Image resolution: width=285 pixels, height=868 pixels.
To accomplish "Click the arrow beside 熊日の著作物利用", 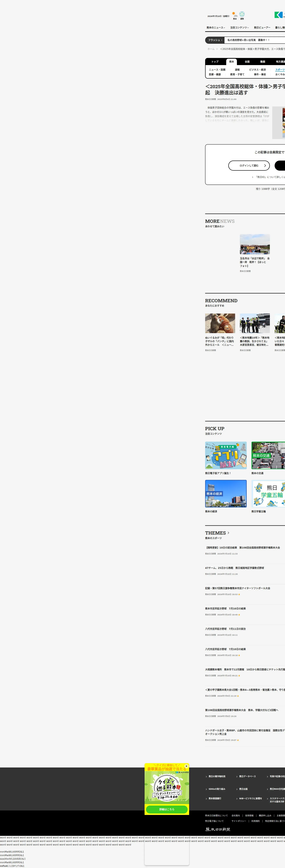I will point(206,776).
